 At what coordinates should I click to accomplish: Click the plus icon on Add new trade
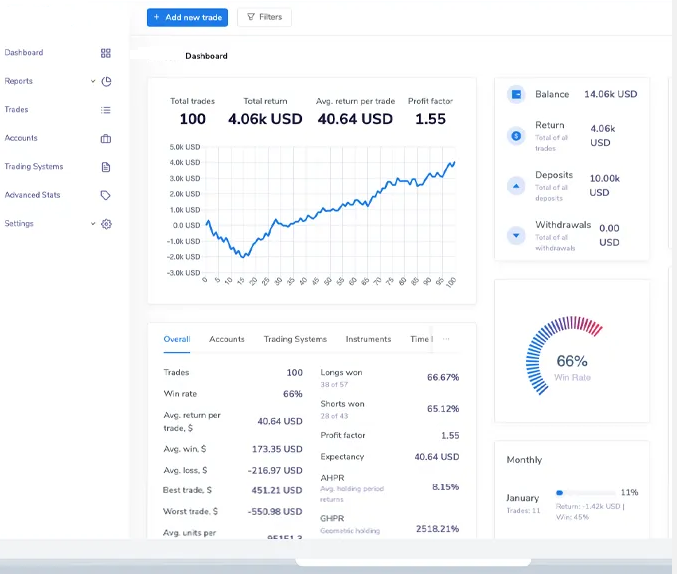156,17
